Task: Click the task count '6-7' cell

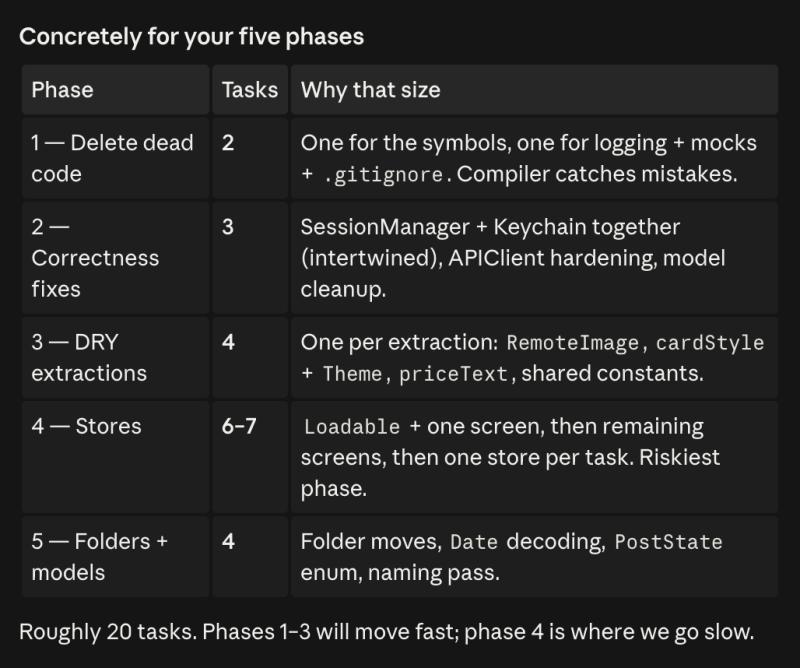Action: click(250, 457)
